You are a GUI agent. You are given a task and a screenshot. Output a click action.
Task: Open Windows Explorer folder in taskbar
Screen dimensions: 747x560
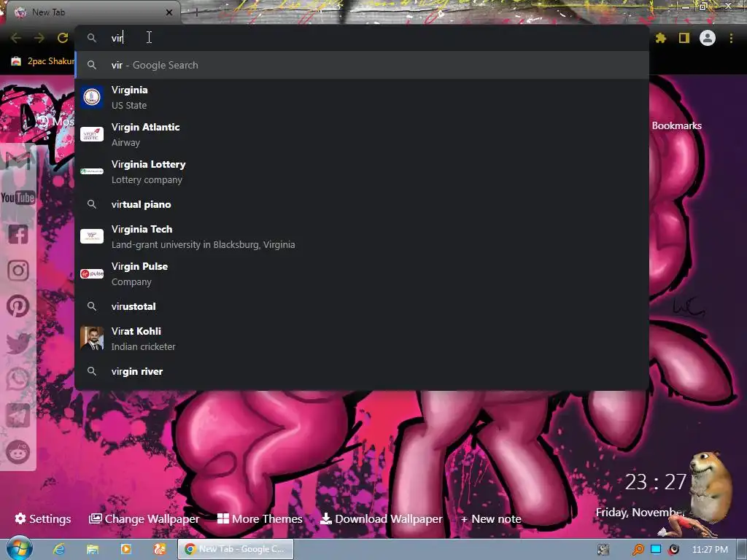point(93,549)
